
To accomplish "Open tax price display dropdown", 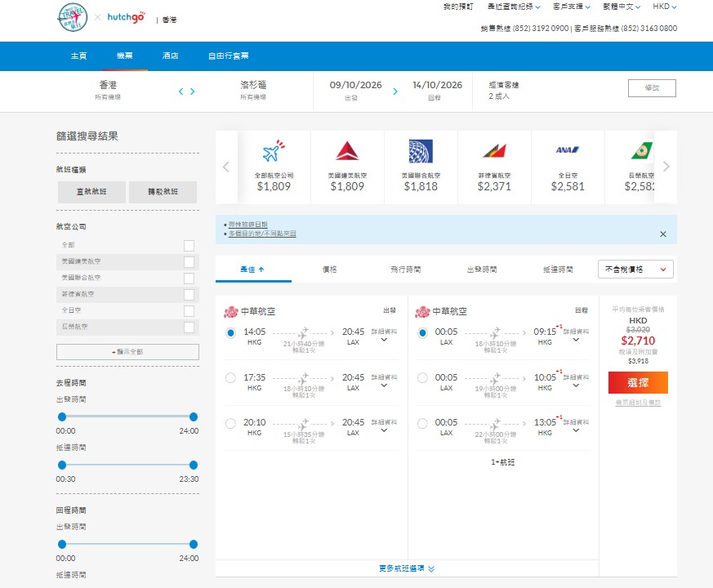I will coord(635,269).
